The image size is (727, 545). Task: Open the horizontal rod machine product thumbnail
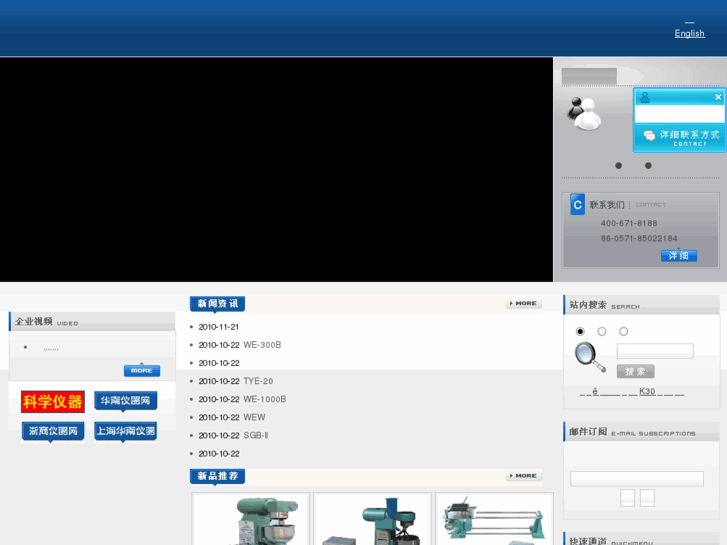click(x=494, y=519)
